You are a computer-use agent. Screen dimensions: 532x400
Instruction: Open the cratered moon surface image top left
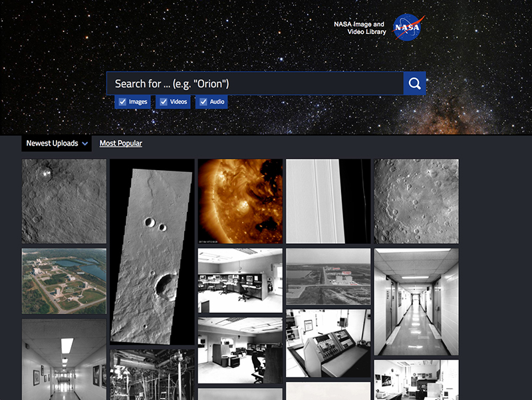coord(63,199)
